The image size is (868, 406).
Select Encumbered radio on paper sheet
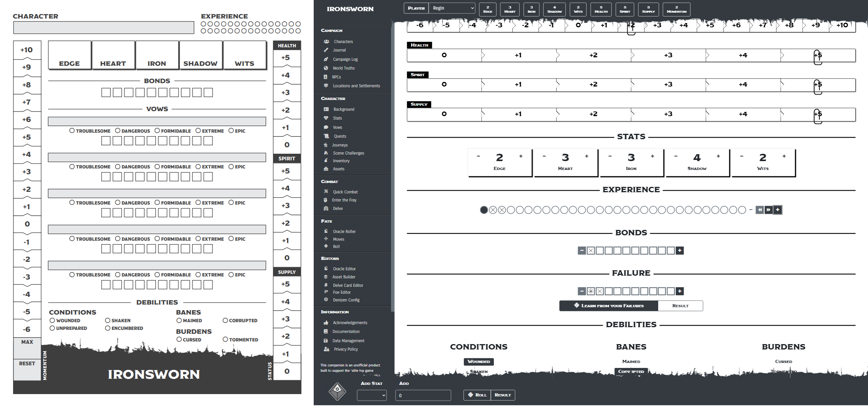coord(108,328)
